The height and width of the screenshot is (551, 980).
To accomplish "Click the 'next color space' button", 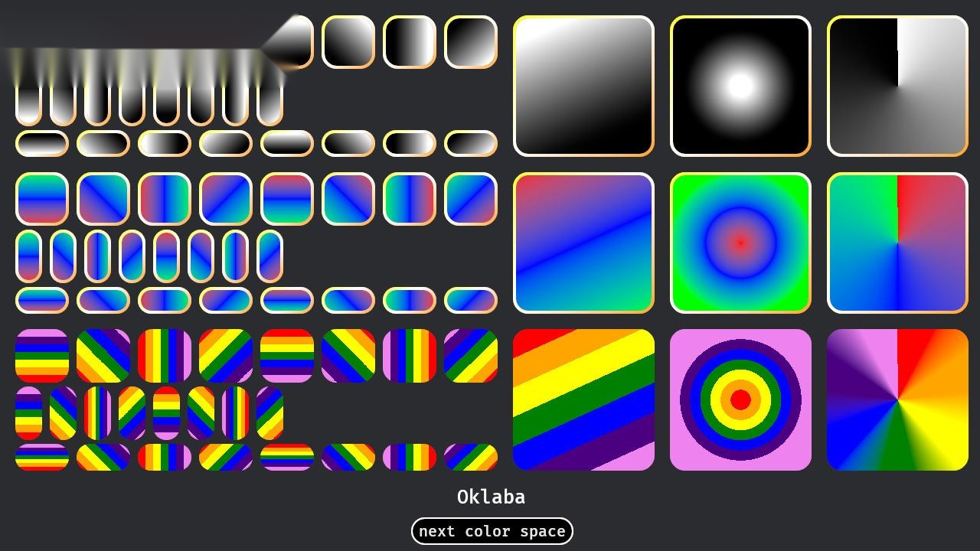I will [492, 531].
